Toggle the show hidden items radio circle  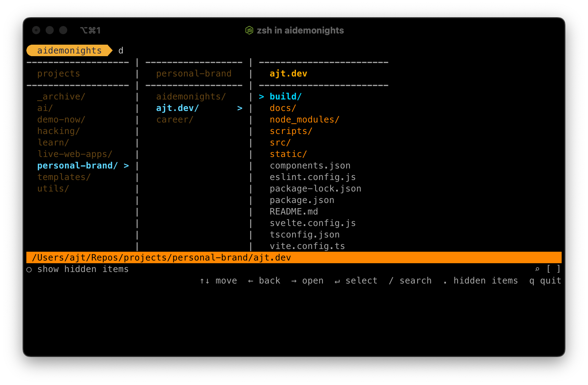pyautogui.click(x=29, y=270)
